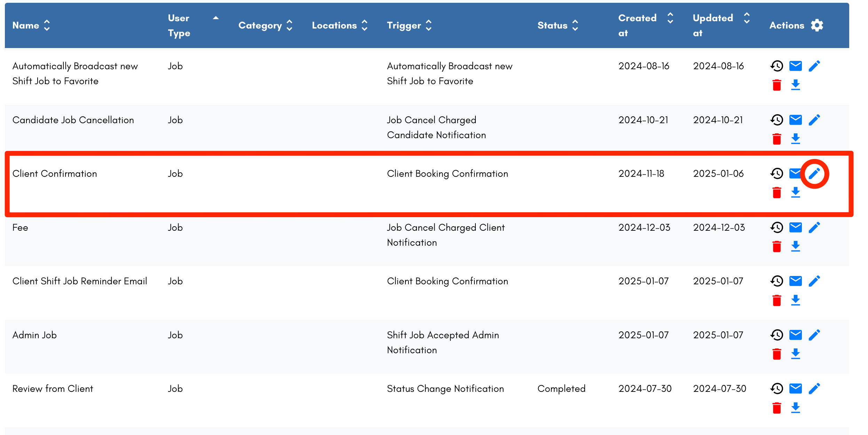Edit the Fee template

(814, 227)
